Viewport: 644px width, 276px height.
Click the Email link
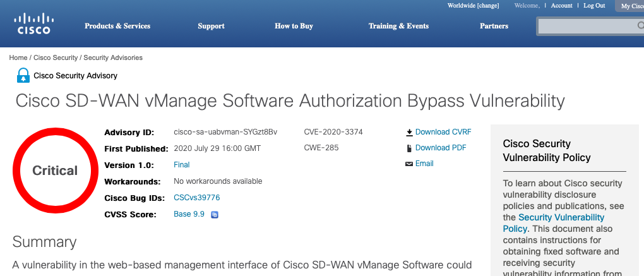coord(424,164)
